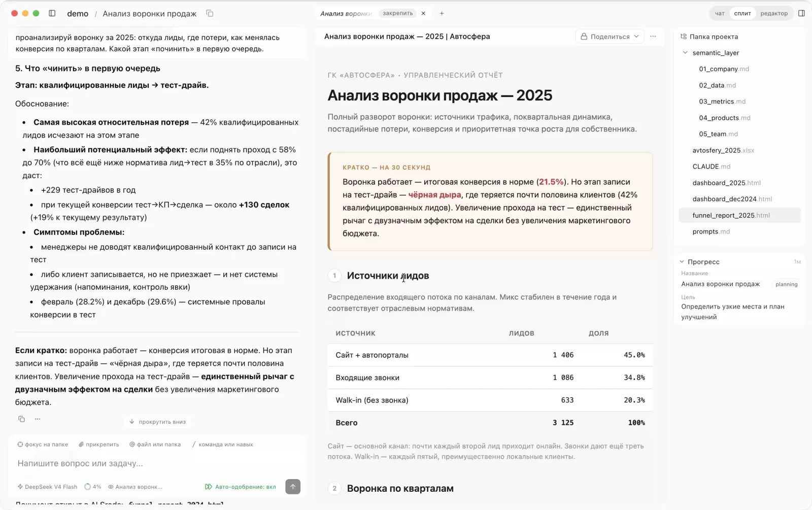Switch to the сплит view mode
Viewport: 812px width, 510px height.
tap(742, 13)
